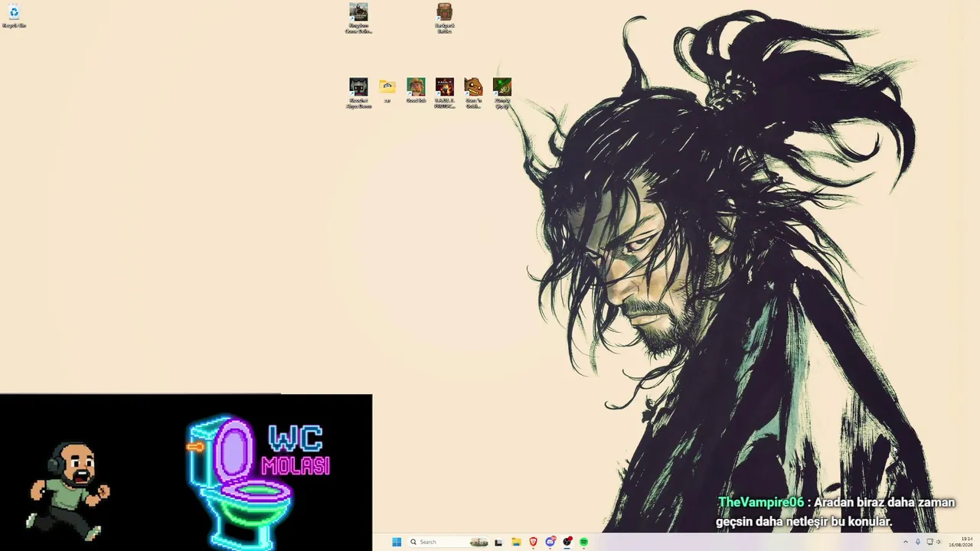Screen dimensions: 980x551
Task: Open Brave browser from the taskbar
Action: coord(533,542)
